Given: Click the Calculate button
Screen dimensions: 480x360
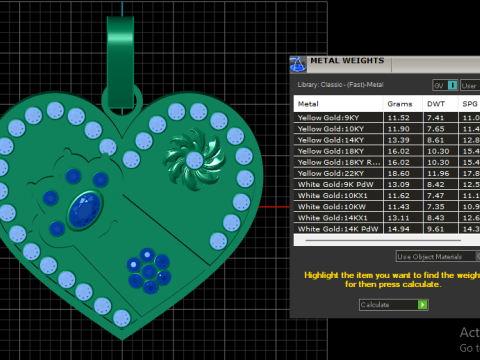Looking at the screenshot, I should point(394,304).
